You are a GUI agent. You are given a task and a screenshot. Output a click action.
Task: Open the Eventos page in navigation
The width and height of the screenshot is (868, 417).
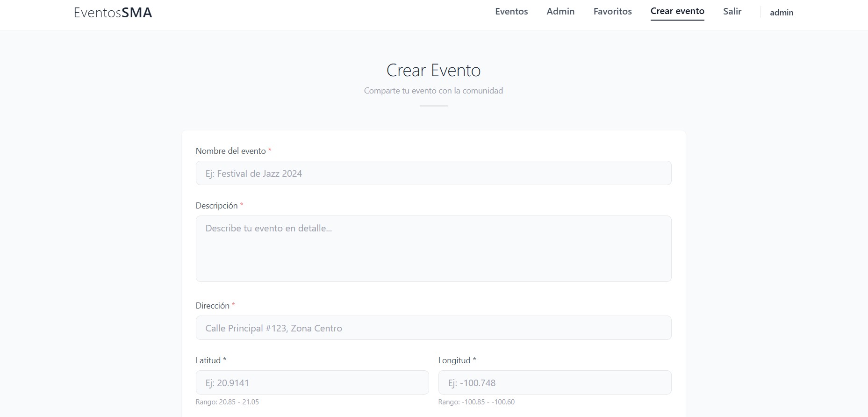click(x=511, y=11)
